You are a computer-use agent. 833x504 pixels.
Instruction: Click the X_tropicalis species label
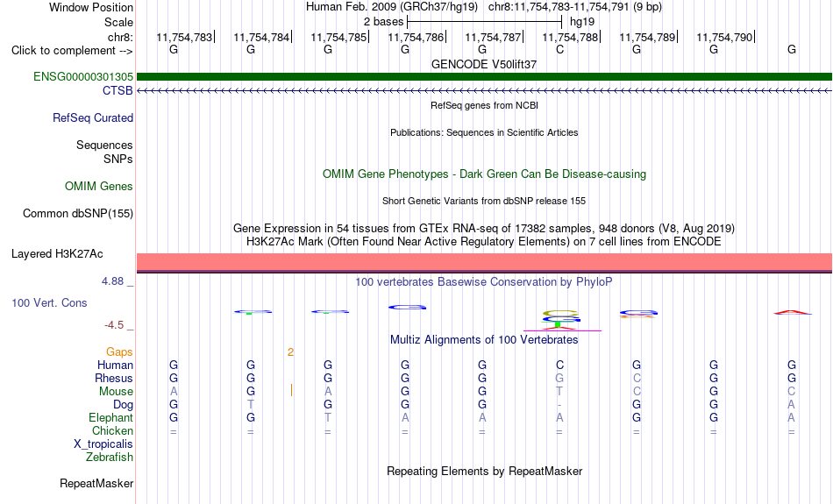pyautogui.click(x=103, y=444)
